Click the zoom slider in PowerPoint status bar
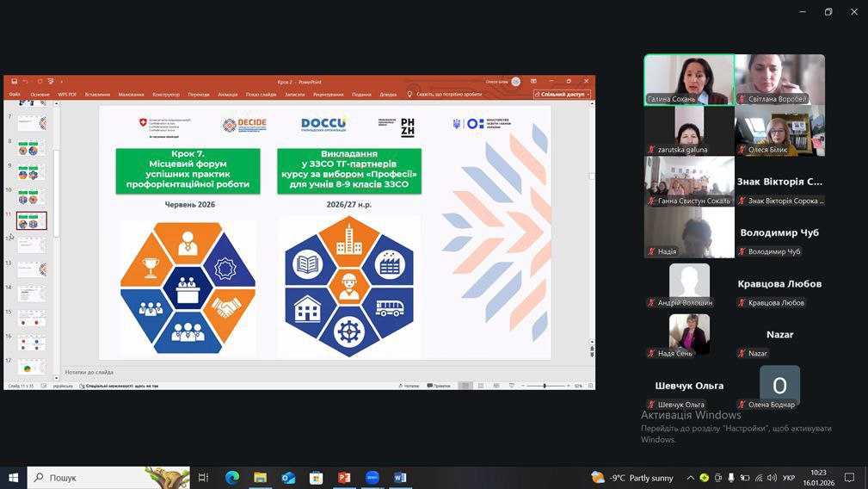The width and height of the screenshot is (868, 489). (545, 386)
